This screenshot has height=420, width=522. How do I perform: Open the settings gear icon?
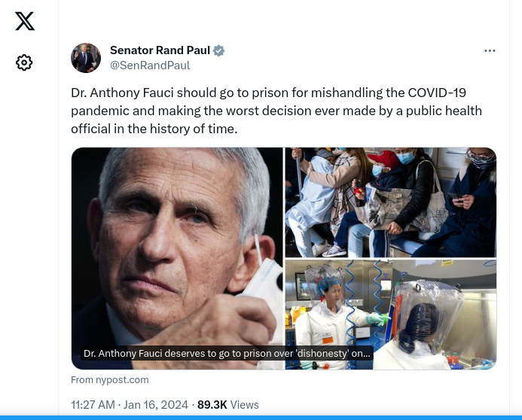(24, 62)
